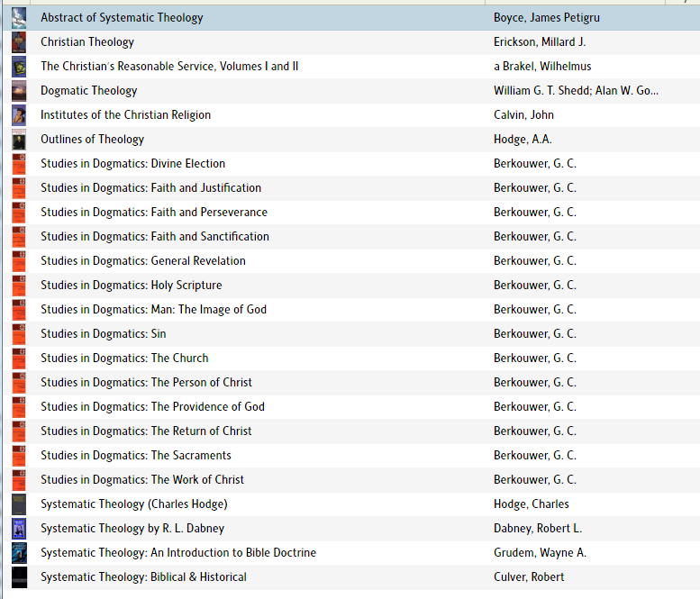This screenshot has height=599, width=700.
Task: Open the Christian Theology title
Action: (87, 42)
